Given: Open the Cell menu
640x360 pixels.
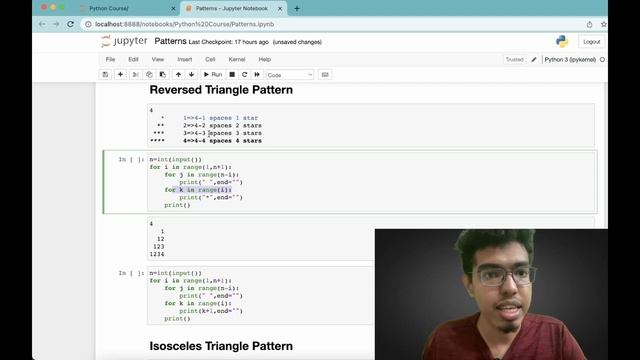Looking at the screenshot, I should tap(210, 59).
